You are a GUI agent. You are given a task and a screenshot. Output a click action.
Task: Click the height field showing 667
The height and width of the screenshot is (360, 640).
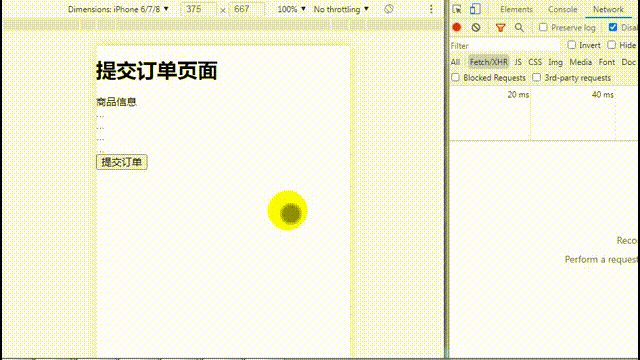[x=247, y=9]
